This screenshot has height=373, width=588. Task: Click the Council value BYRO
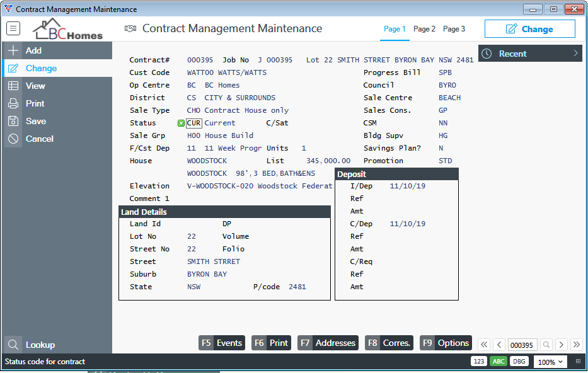447,86
